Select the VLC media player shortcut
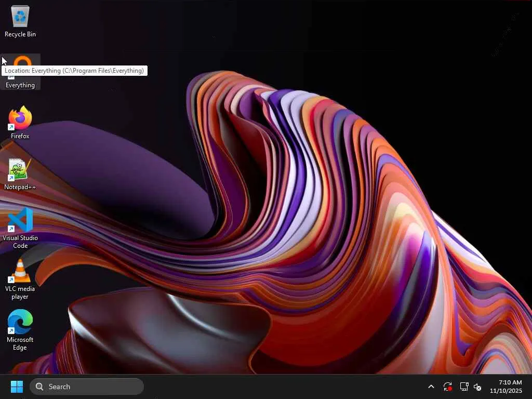 pos(20,280)
